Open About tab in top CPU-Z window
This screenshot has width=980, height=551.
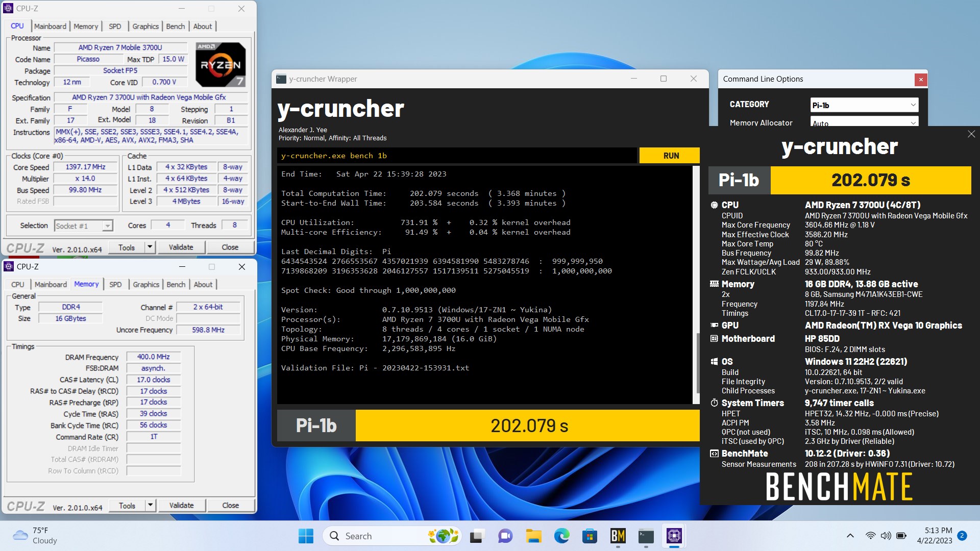[x=203, y=26]
